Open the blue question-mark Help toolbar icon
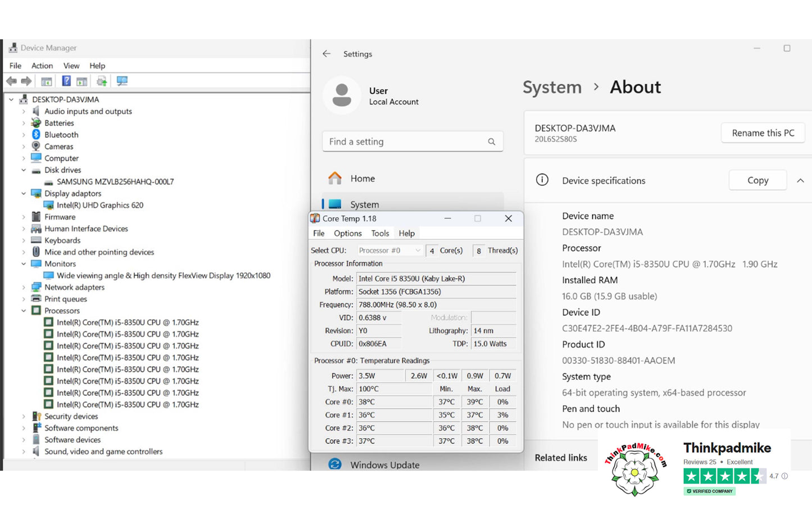 (x=66, y=81)
